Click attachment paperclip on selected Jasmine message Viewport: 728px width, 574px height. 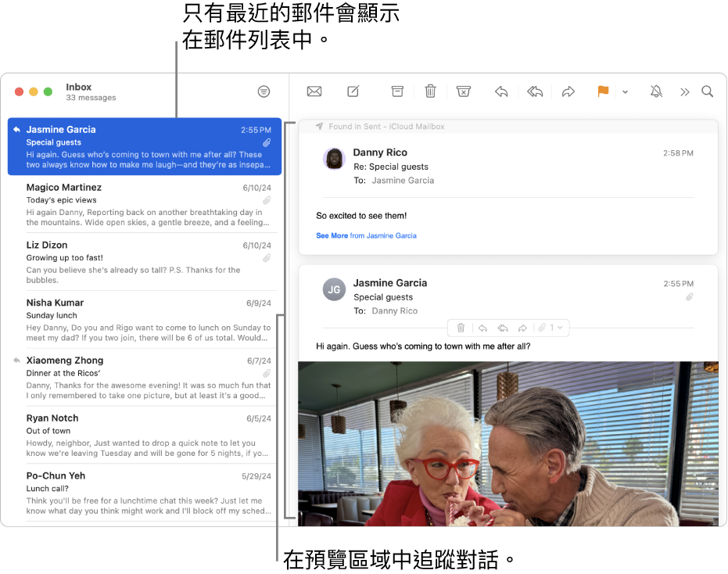coord(267,142)
